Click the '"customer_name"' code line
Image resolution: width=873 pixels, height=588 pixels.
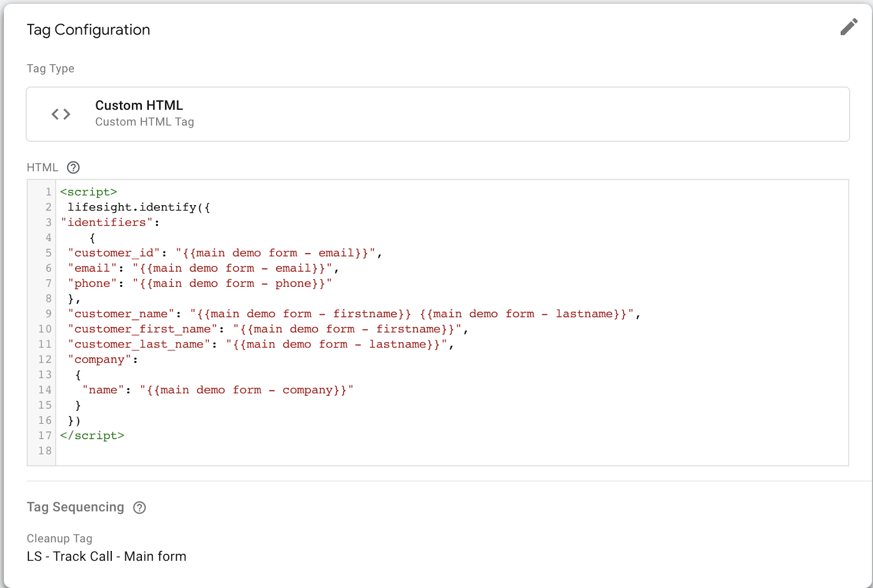354,314
